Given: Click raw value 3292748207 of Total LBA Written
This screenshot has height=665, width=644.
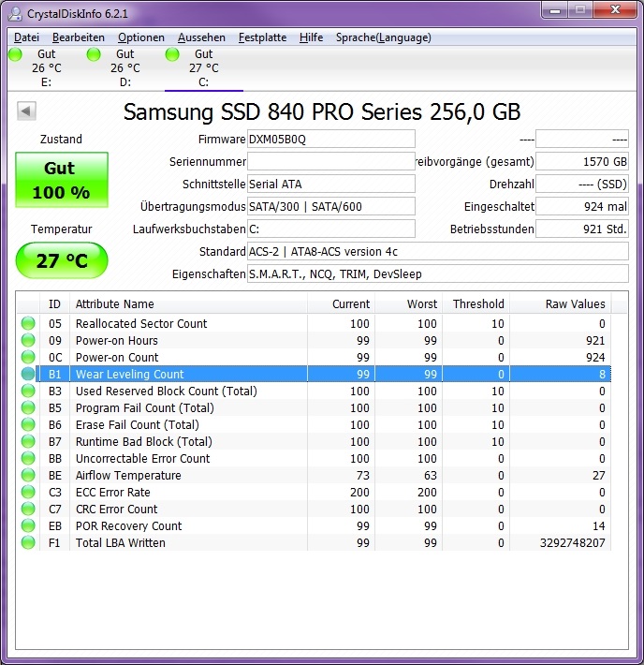Looking at the screenshot, I should tap(572, 543).
